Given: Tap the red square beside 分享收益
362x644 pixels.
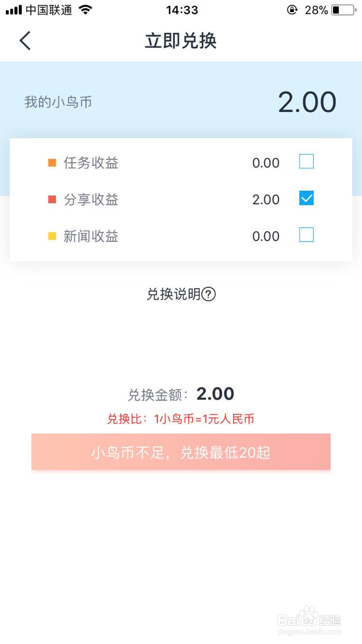Looking at the screenshot, I should click(52, 200).
